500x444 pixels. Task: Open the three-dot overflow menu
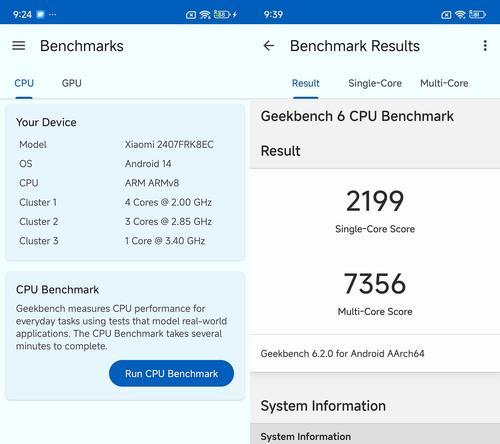click(x=485, y=46)
